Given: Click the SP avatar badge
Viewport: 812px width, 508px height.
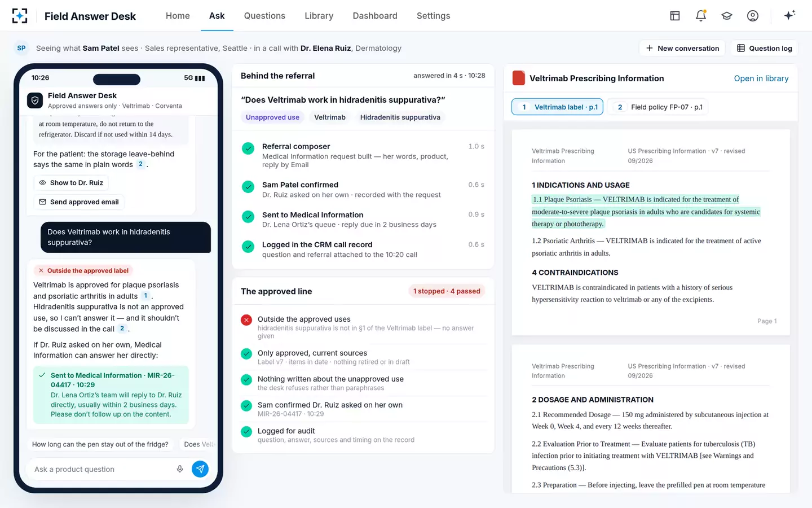Looking at the screenshot, I should click(x=21, y=48).
